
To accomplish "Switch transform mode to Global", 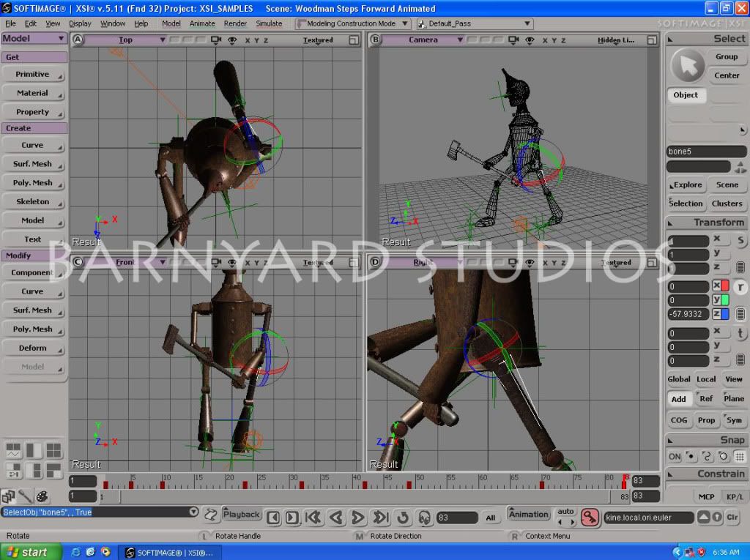I will pos(679,378).
